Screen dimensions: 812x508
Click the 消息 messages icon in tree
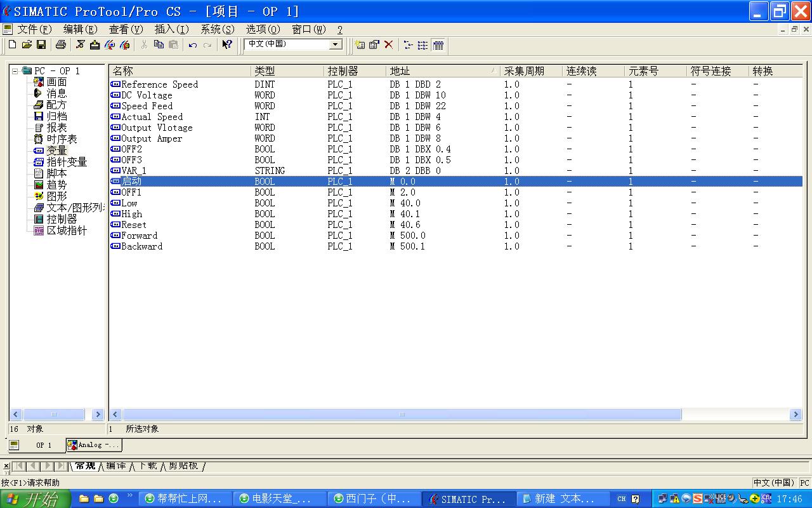pyautogui.click(x=39, y=93)
